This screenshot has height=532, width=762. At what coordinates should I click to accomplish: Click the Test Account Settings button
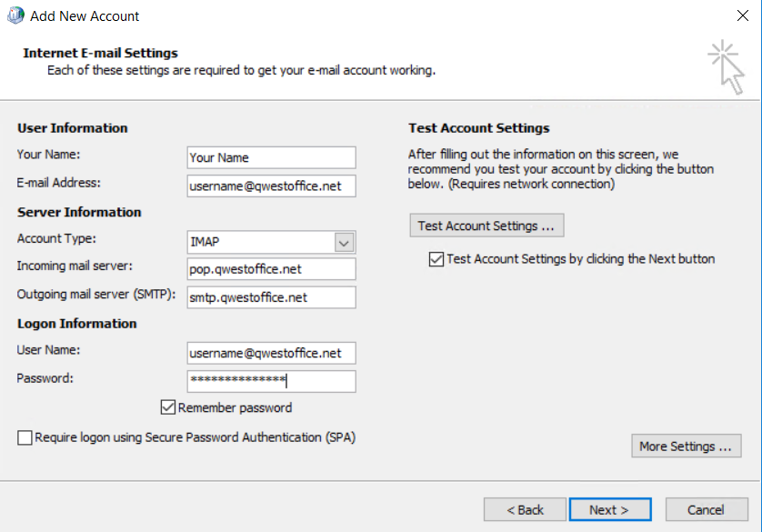(486, 225)
